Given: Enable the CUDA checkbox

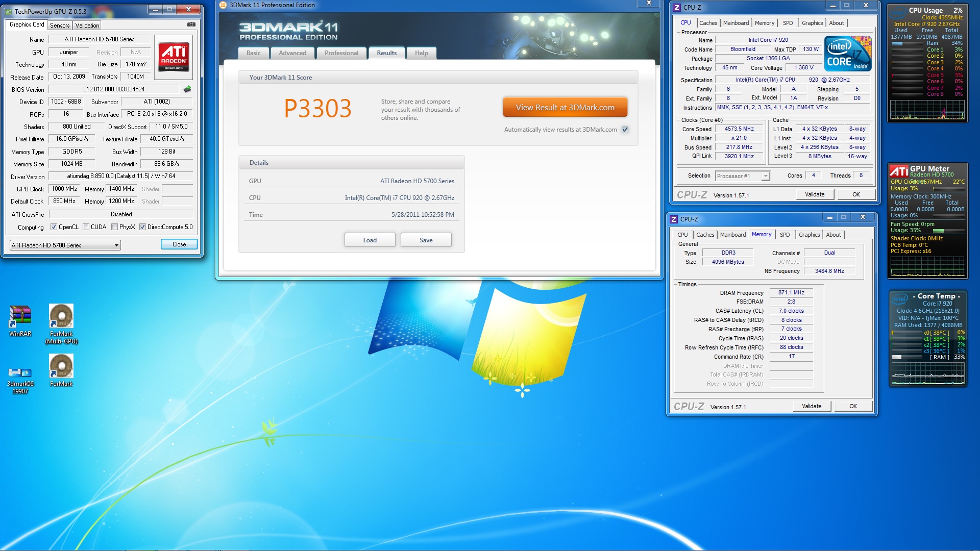Looking at the screenshot, I should point(86,227).
